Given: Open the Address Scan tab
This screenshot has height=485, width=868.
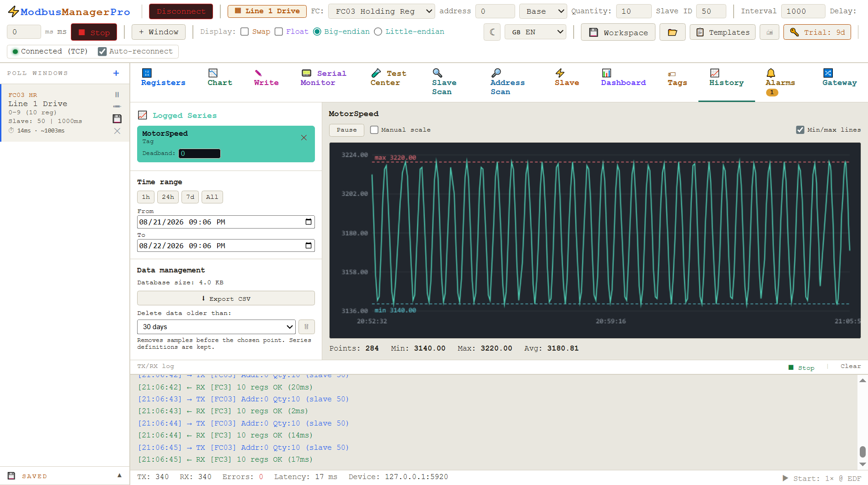Looking at the screenshot, I should pyautogui.click(x=507, y=82).
